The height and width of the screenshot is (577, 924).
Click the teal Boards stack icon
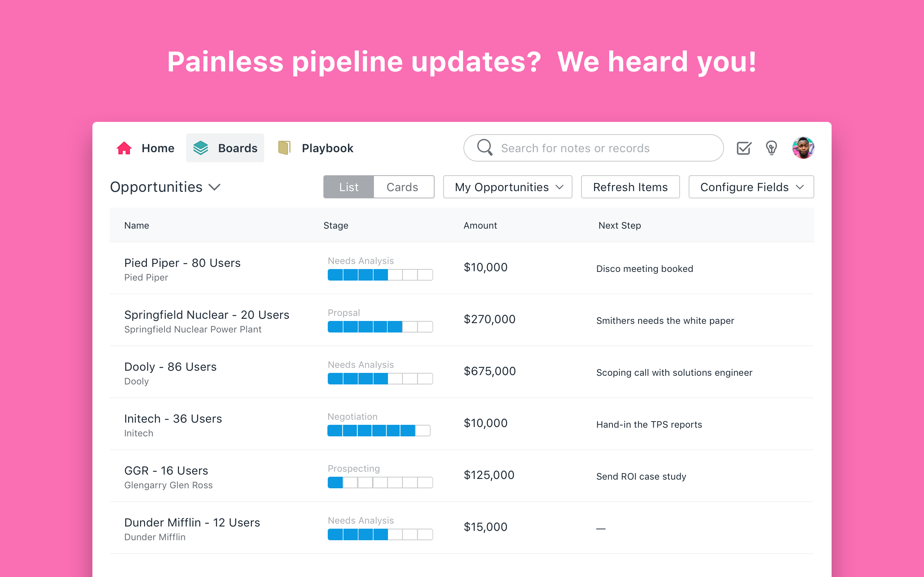pos(200,148)
